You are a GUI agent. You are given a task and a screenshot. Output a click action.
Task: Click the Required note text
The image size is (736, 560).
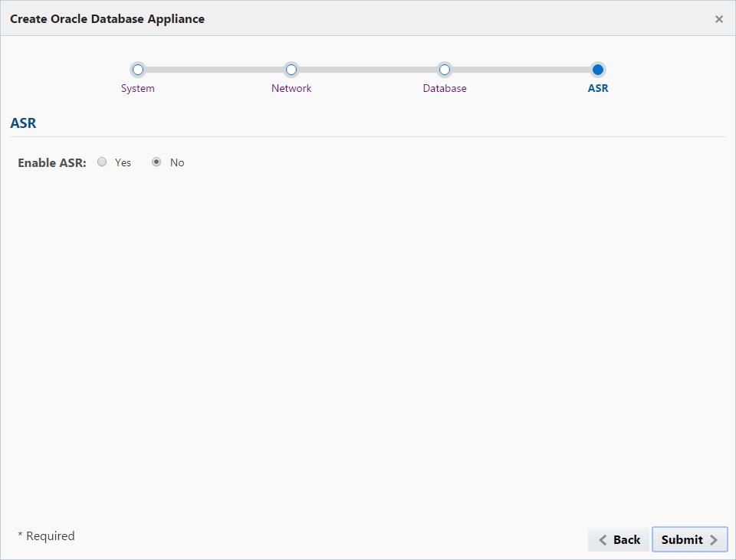[x=46, y=536]
